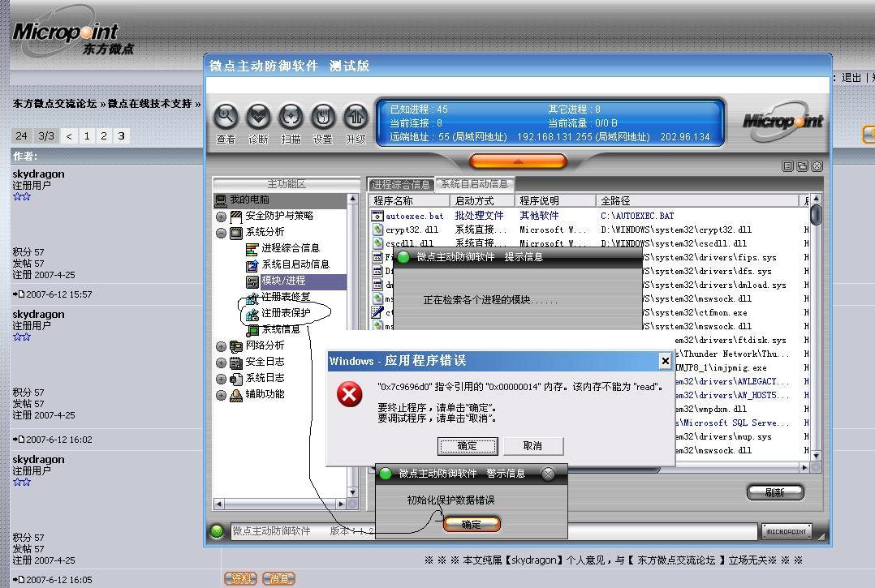This screenshot has height=588, width=875.
Task: Click the left arrow of the tree horizontal scrollbar
Action: [219, 504]
